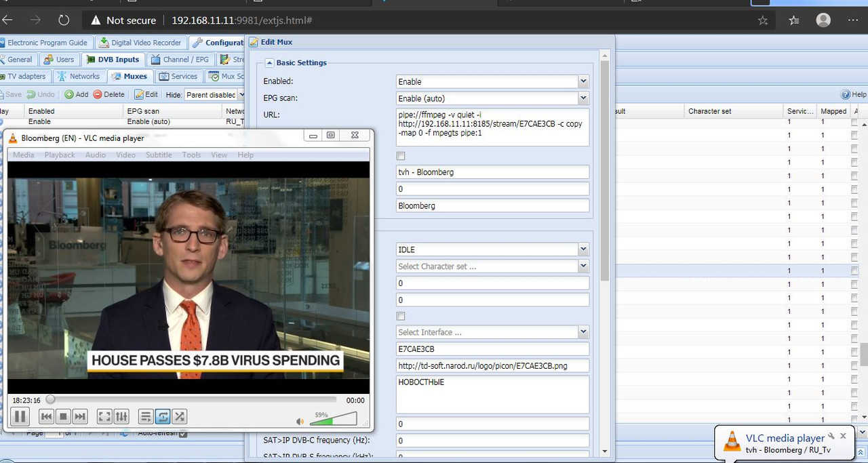Close the VLC notification popup
The width and height of the screenshot is (868, 463).
coord(843,437)
